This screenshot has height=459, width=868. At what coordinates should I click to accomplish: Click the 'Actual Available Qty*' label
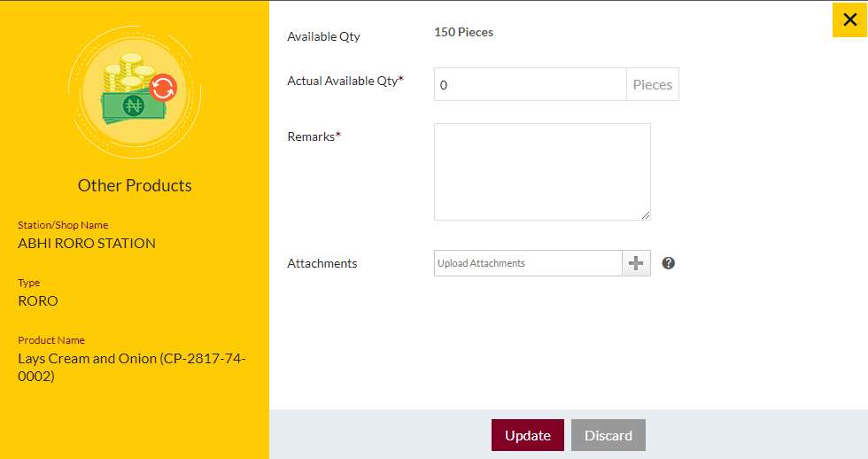point(345,81)
